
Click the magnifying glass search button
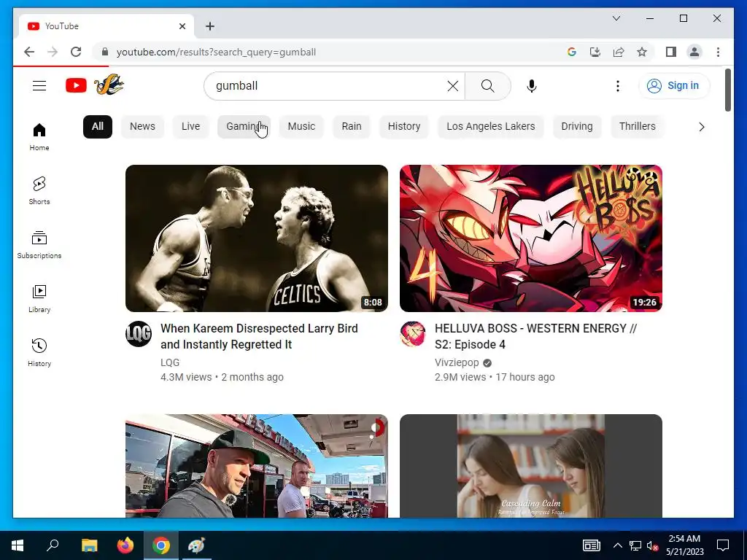coord(488,86)
